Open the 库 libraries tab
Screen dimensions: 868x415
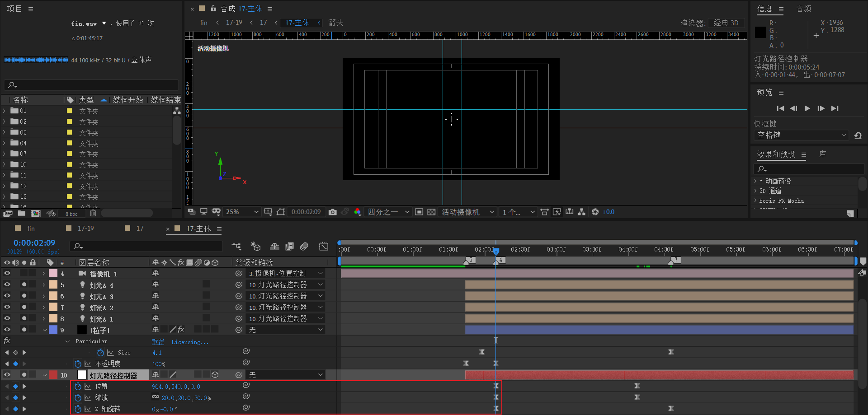(822, 154)
